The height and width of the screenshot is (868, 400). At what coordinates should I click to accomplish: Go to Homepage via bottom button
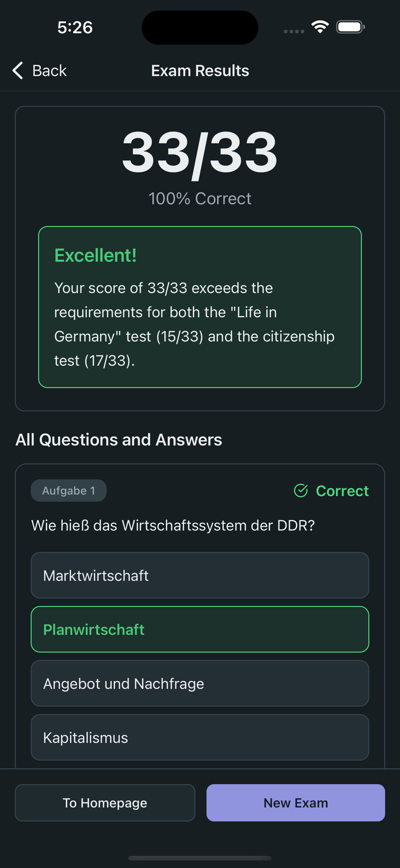pyautogui.click(x=105, y=802)
